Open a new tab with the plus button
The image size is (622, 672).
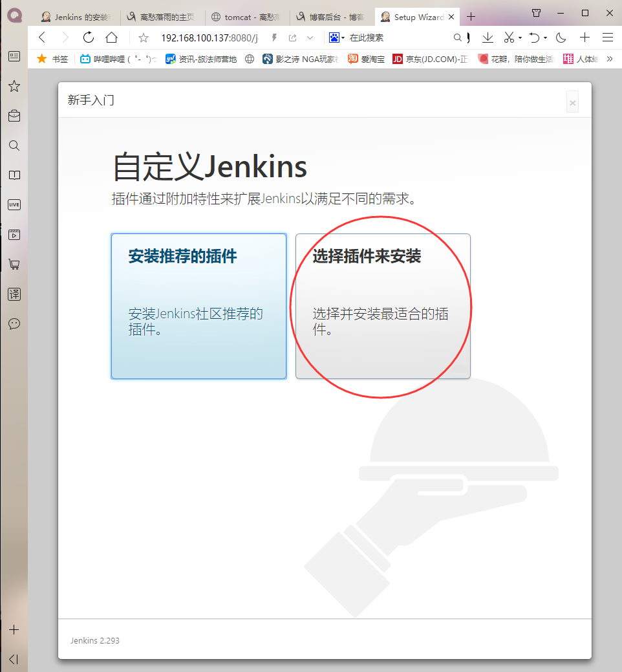pyautogui.click(x=471, y=17)
